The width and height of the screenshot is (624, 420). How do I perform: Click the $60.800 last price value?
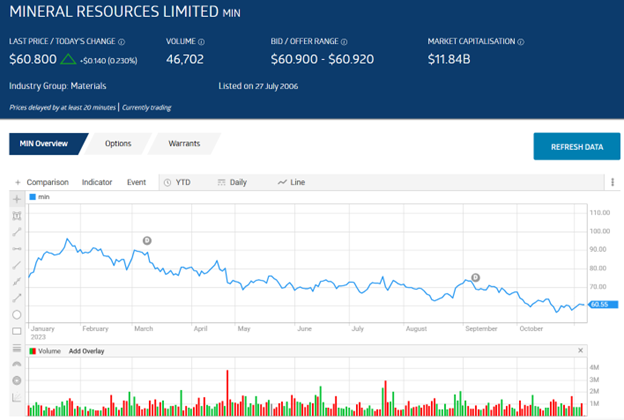coord(33,59)
